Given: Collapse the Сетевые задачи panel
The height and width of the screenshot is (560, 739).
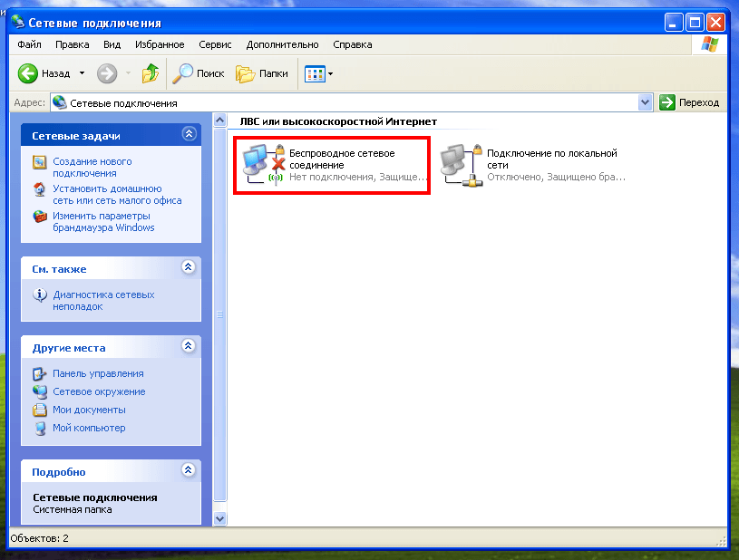Looking at the screenshot, I should tap(189, 134).
